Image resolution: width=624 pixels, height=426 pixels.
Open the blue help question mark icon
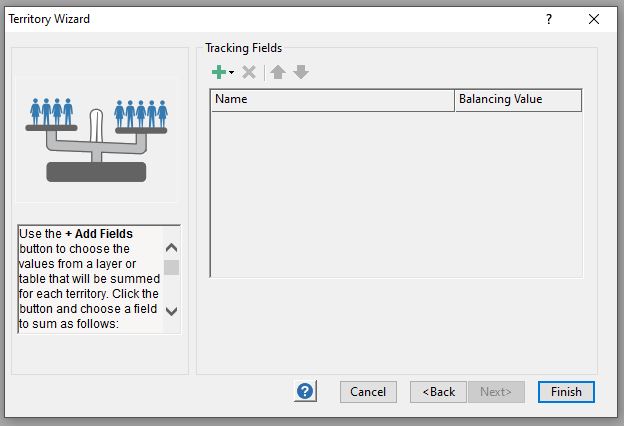pyautogui.click(x=306, y=391)
